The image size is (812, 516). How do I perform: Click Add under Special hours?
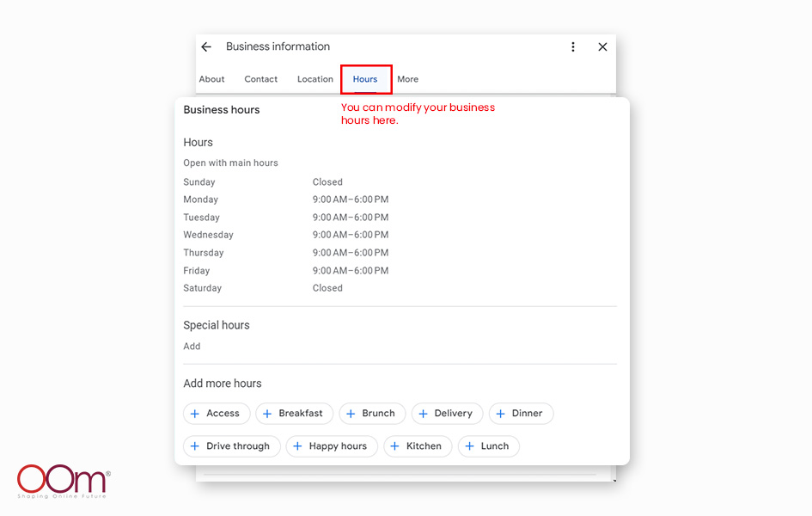point(192,347)
